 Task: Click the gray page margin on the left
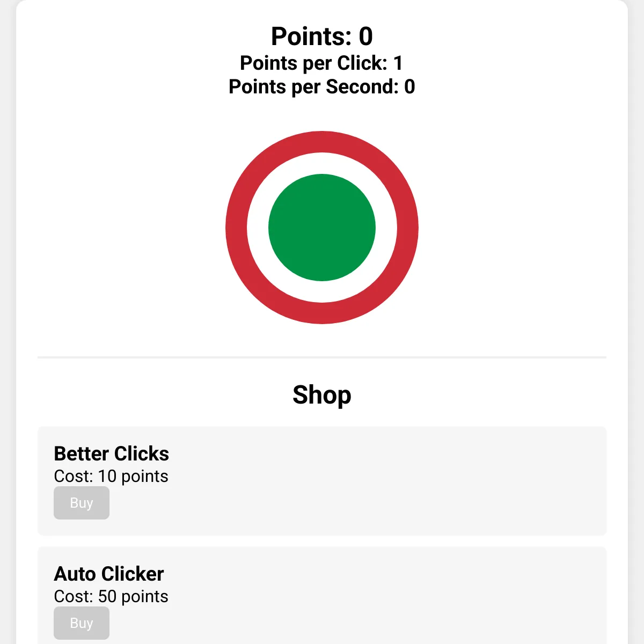8,322
